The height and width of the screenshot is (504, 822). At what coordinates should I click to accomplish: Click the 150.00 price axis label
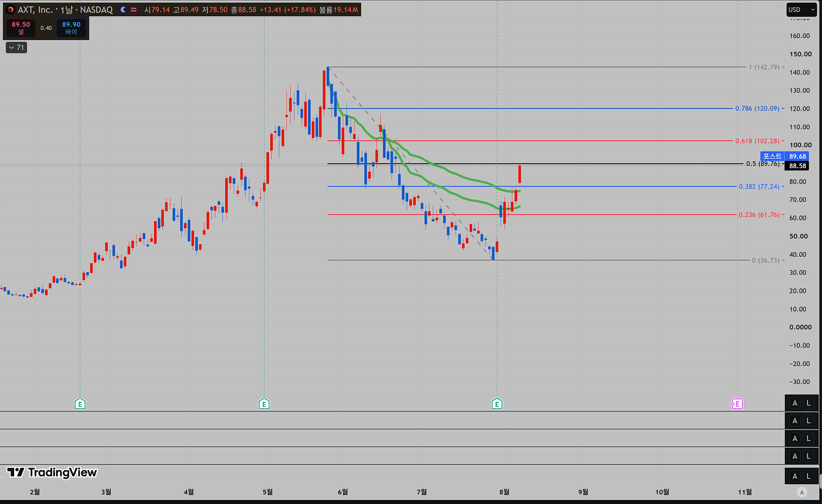tap(800, 54)
